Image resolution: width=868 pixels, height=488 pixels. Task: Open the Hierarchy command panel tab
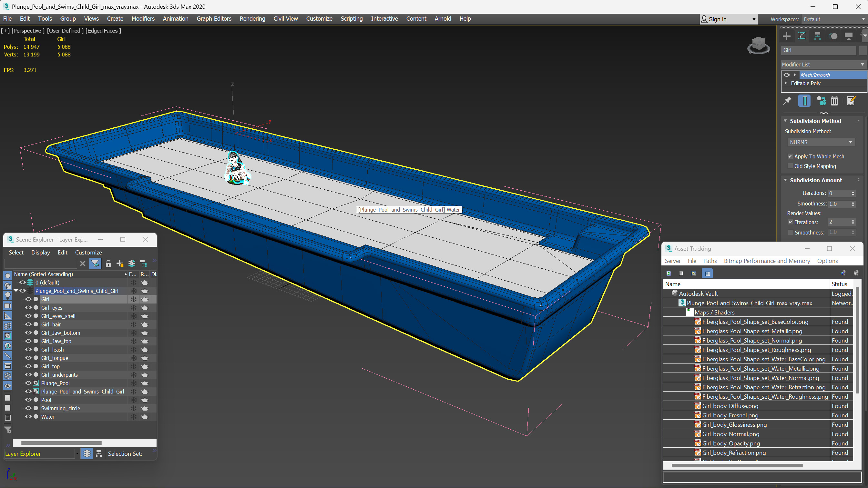pos(817,36)
